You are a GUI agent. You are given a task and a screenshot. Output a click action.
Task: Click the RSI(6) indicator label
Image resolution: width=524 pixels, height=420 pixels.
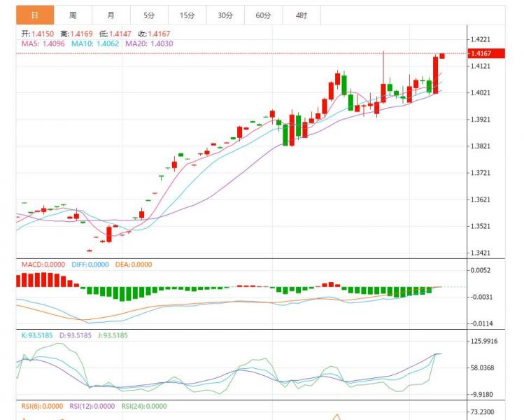coord(42,406)
